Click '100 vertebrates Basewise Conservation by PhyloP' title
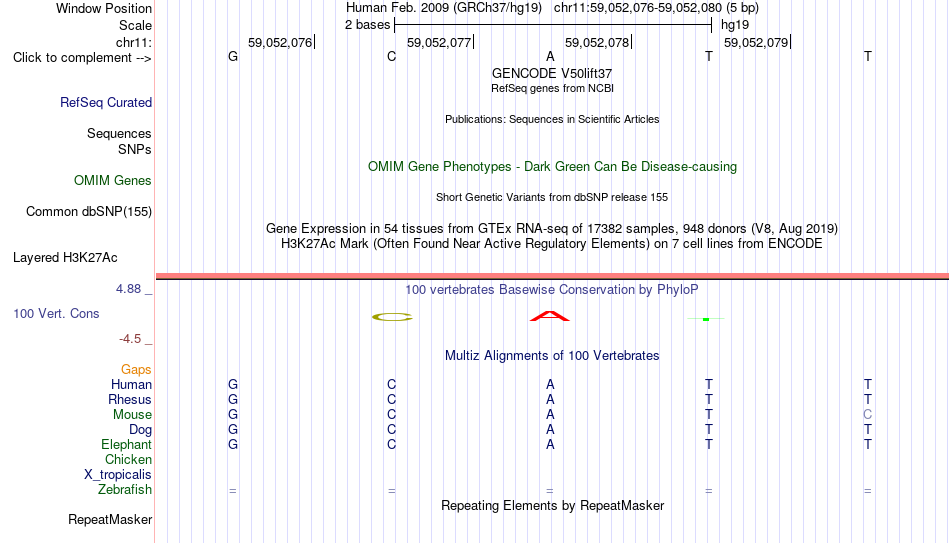Screen dimensions: 950x543 552,290
